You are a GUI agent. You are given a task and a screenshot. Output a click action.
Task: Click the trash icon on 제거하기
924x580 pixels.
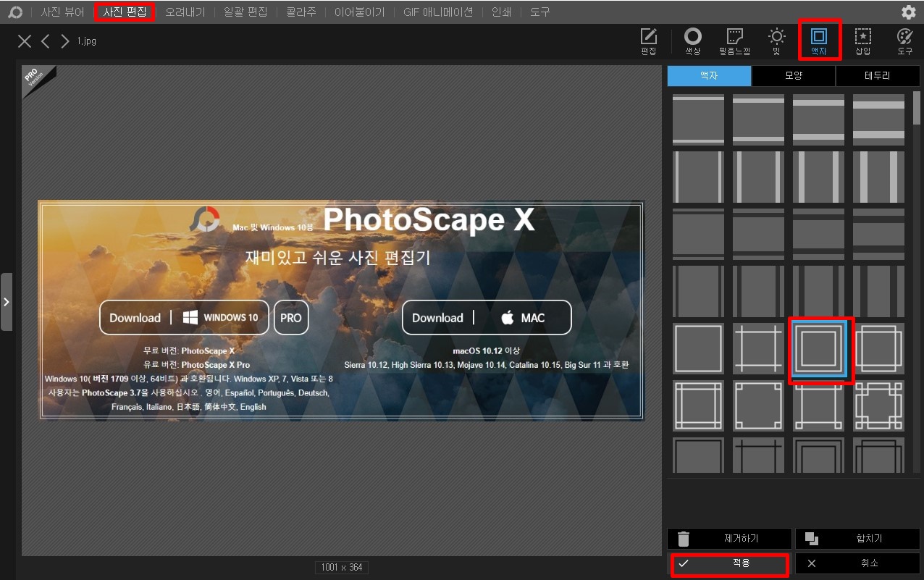click(x=684, y=539)
